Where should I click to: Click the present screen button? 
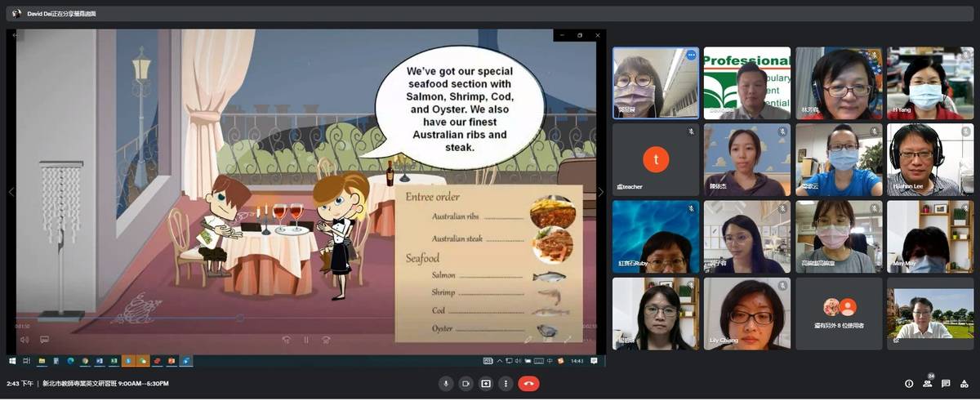(x=486, y=383)
